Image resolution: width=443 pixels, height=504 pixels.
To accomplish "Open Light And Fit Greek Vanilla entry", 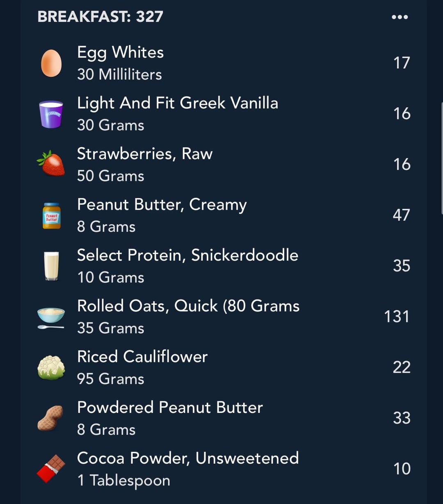I will pyautogui.click(x=224, y=114).
